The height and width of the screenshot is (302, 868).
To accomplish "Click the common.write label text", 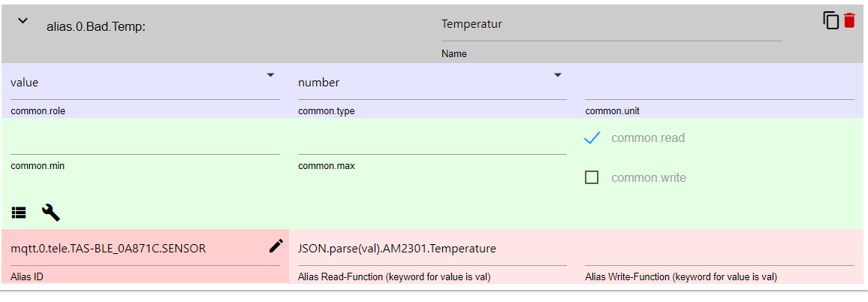I will pos(648,178).
